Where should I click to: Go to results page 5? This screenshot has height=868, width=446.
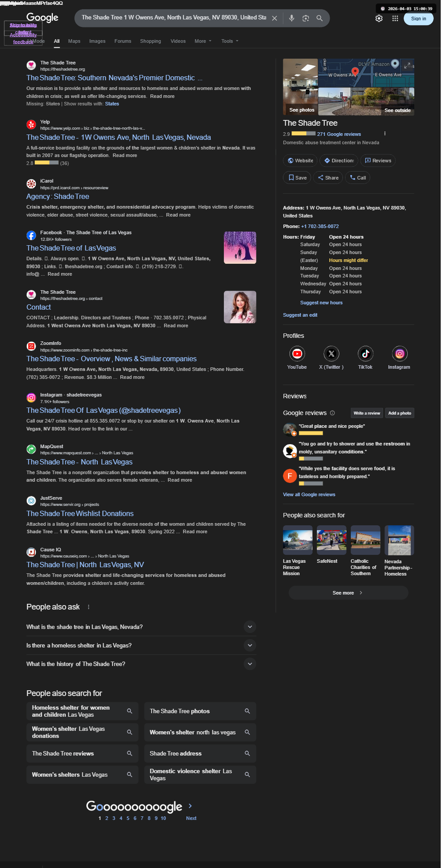[128, 818]
